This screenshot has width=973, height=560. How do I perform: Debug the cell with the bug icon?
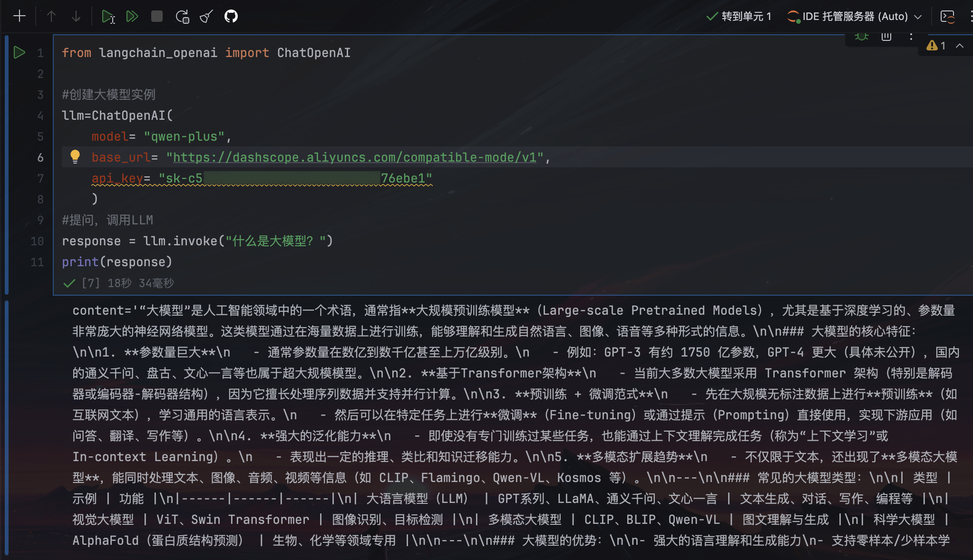862,36
